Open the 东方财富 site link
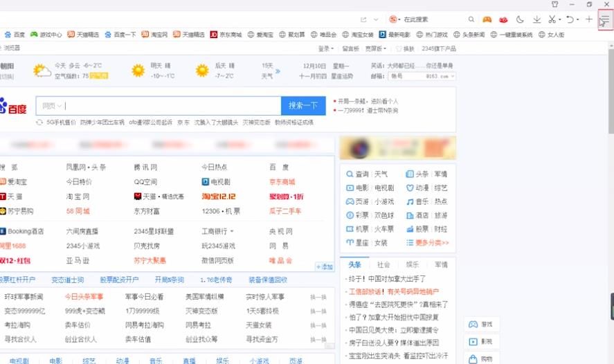This screenshot has height=364, width=614. point(147,211)
